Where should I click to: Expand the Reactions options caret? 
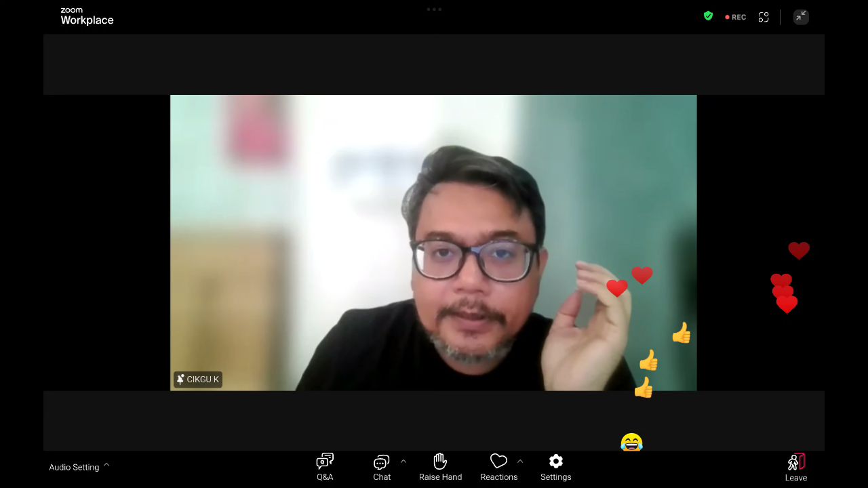(x=520, y=462)
